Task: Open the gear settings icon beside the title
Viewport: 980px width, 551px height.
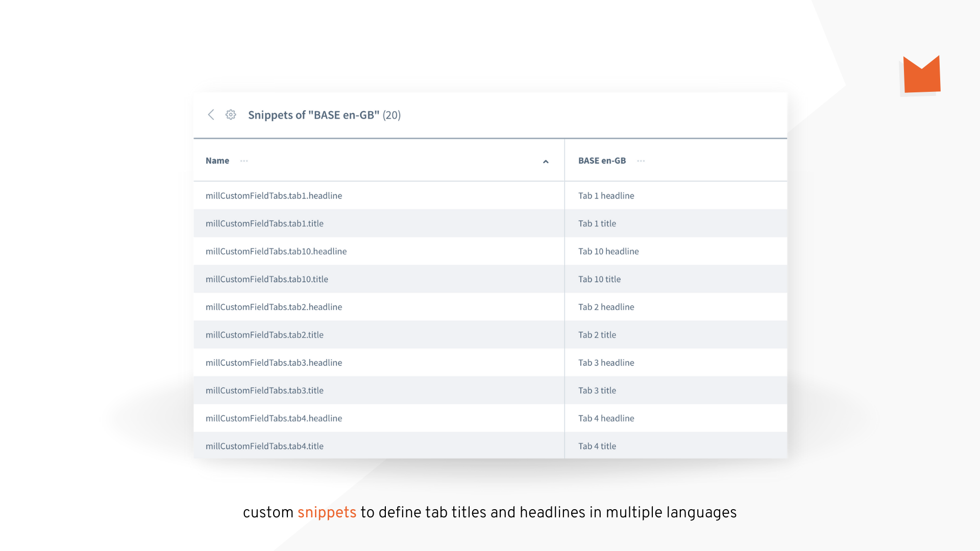Action: (x=231, y=115)
